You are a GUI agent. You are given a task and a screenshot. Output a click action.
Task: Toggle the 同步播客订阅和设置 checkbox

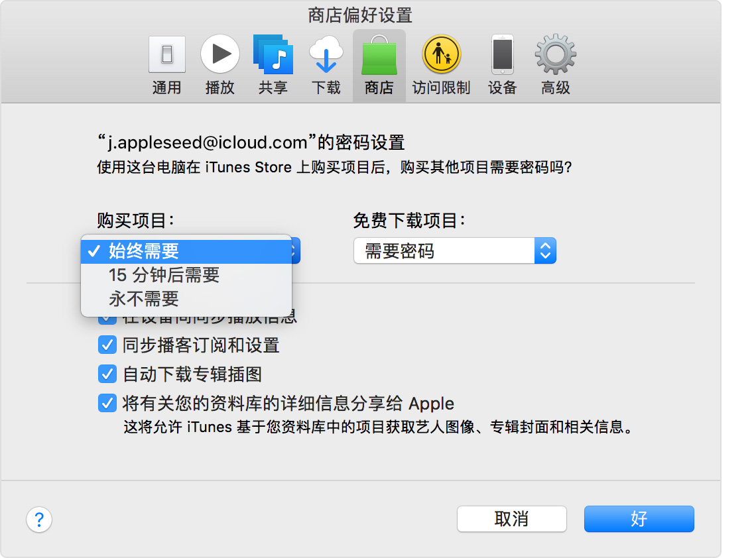[x=107, y=345]
